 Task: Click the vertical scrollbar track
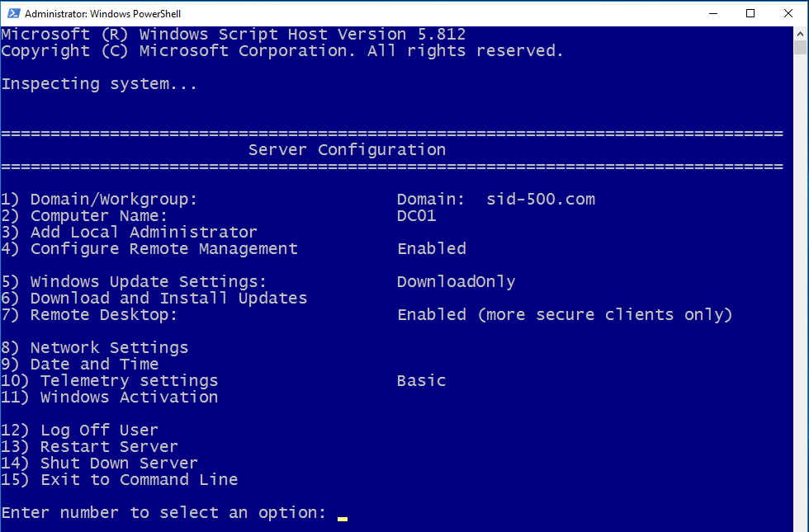click(x=801, y=289)
